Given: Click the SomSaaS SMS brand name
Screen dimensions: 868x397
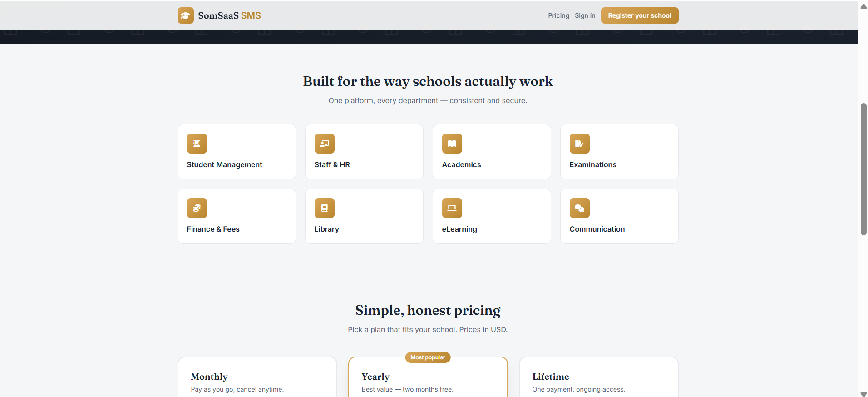Looking at the screenshot, I should click(x=229, y=15).
